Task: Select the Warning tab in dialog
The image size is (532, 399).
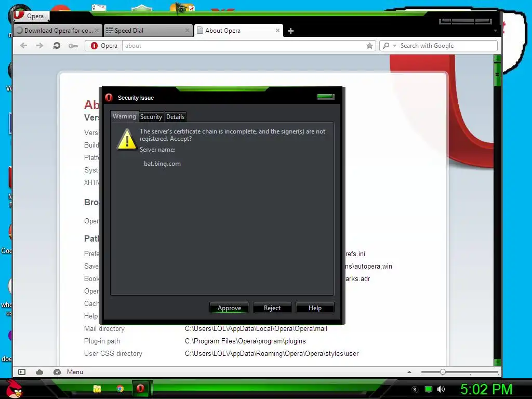Action: [x=124, y=116]
